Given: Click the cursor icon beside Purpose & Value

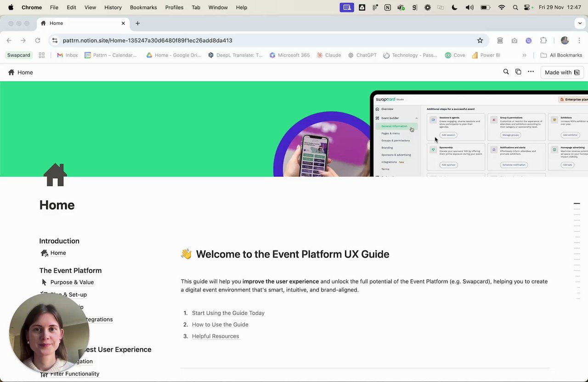Looking at the screenshot, I should pyautogui.click(x=44, y=282).
